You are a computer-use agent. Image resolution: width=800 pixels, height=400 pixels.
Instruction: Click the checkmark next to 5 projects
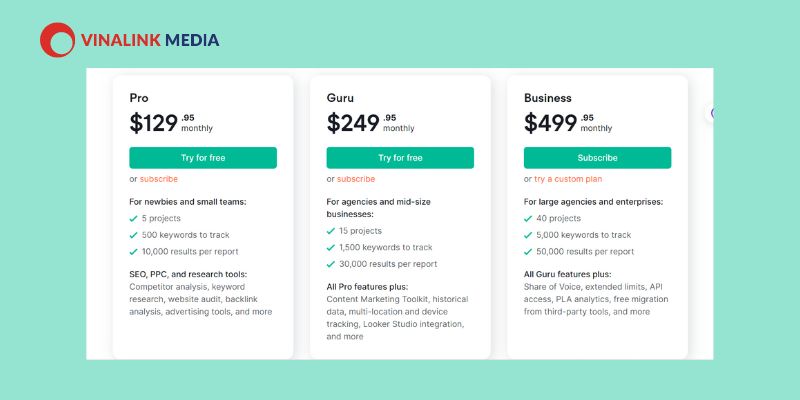(134, 218)
